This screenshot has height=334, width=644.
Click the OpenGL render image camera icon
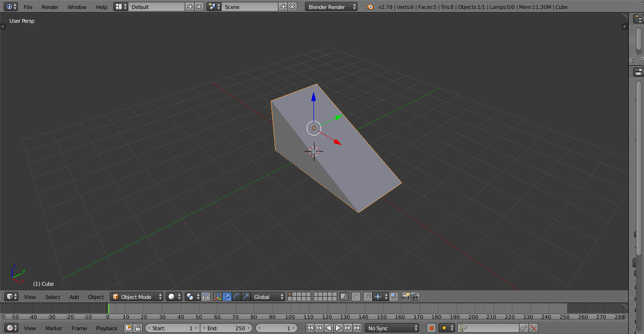tap(406, 297)
